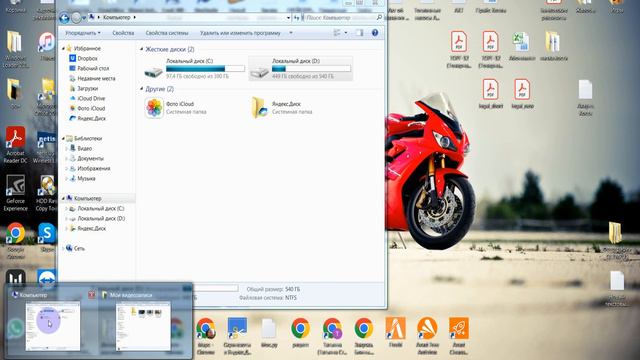Collapse the Жесткие диски (2) group

(142, 49)
